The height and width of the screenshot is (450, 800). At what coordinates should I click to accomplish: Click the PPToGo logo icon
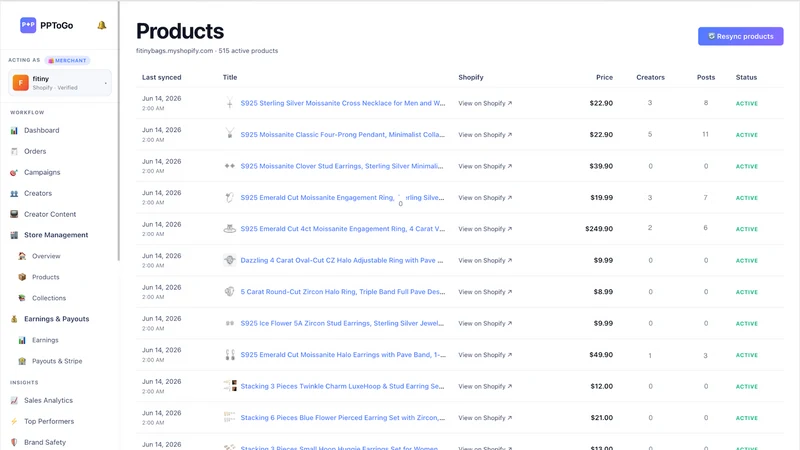tap(28, 25)
